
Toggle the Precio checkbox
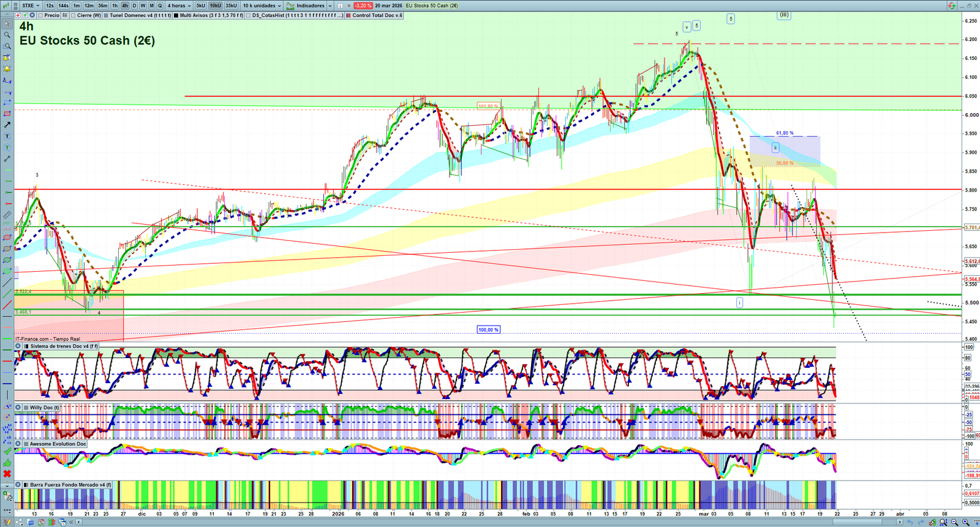point(40,15)
